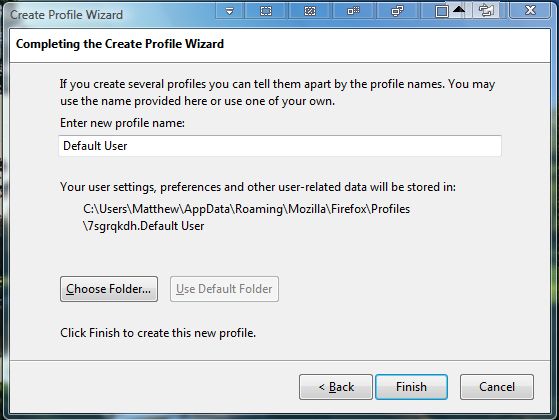Cancel the profile wizard

[x=497, y=387]
